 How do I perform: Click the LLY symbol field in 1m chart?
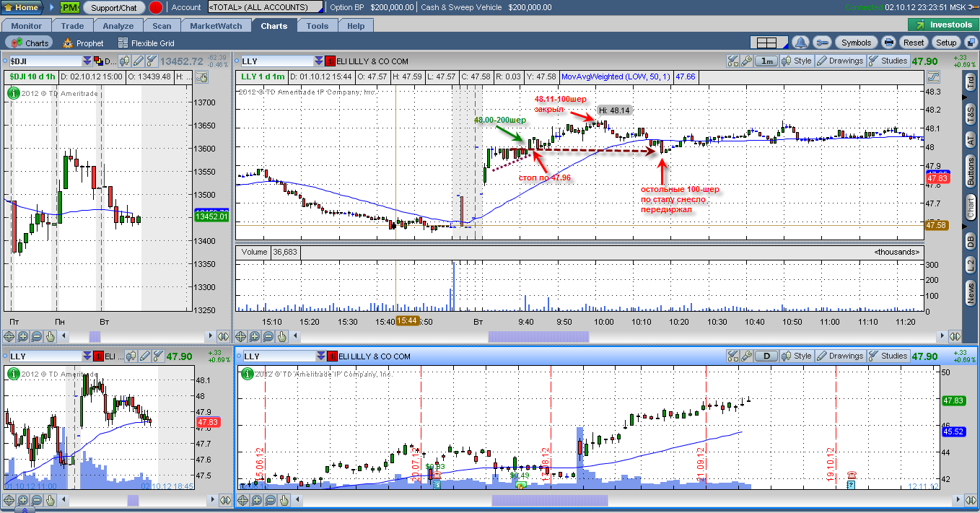[277, 61]
